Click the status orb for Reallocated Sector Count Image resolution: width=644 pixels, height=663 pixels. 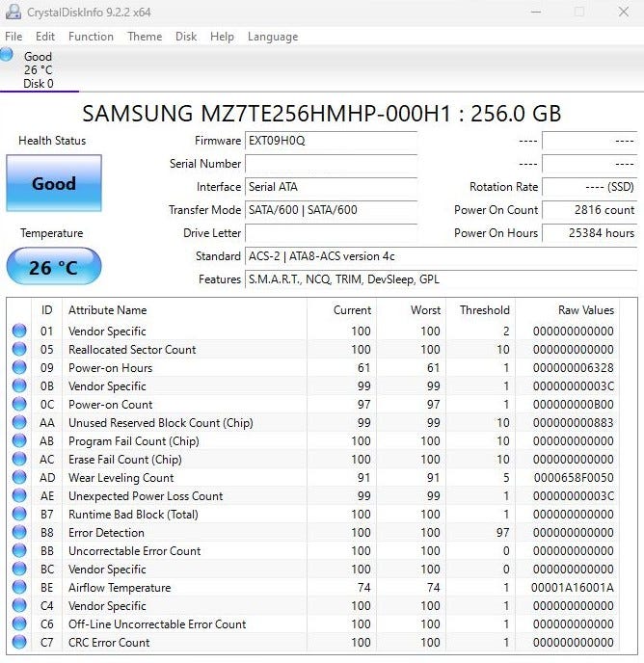tap(19, 350)
